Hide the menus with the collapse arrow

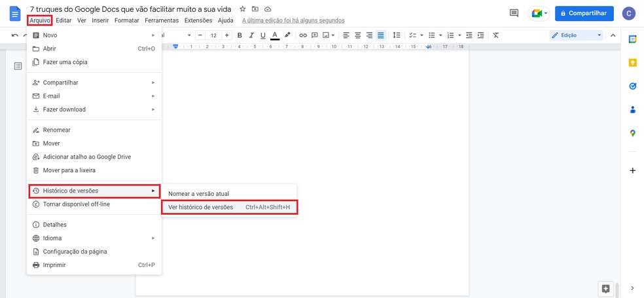click(x=613, y=35)
